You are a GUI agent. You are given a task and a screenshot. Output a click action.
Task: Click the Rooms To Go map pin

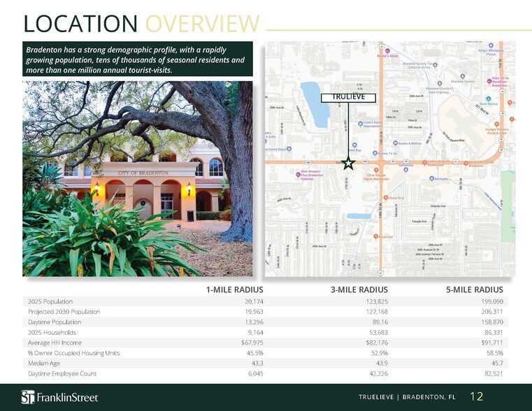pos(375,153)
